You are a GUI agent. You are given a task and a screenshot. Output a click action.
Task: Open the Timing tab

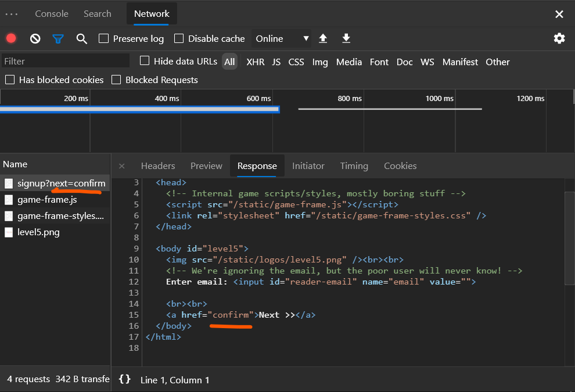(354, 166)
